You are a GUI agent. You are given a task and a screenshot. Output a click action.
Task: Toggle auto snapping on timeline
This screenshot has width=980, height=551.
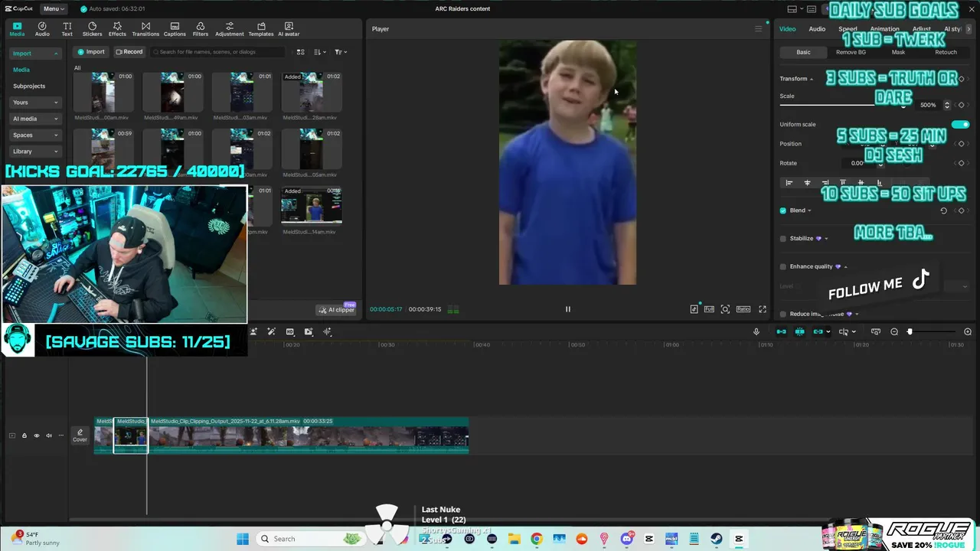tap(799, 331)
